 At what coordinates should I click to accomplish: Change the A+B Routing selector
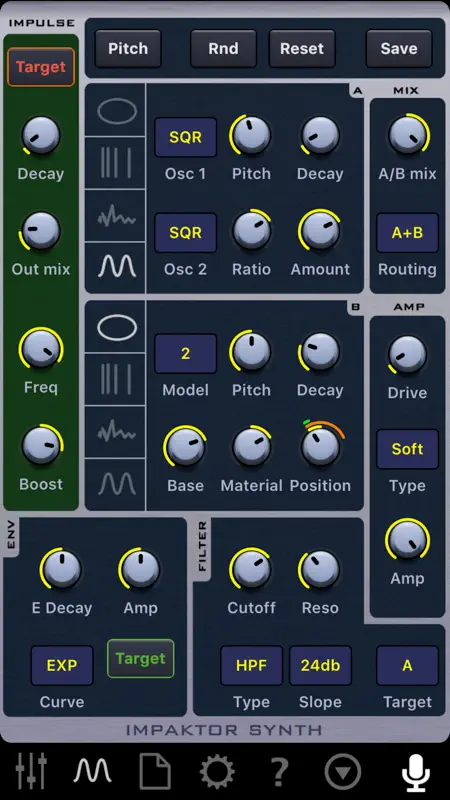coord(407,233)
